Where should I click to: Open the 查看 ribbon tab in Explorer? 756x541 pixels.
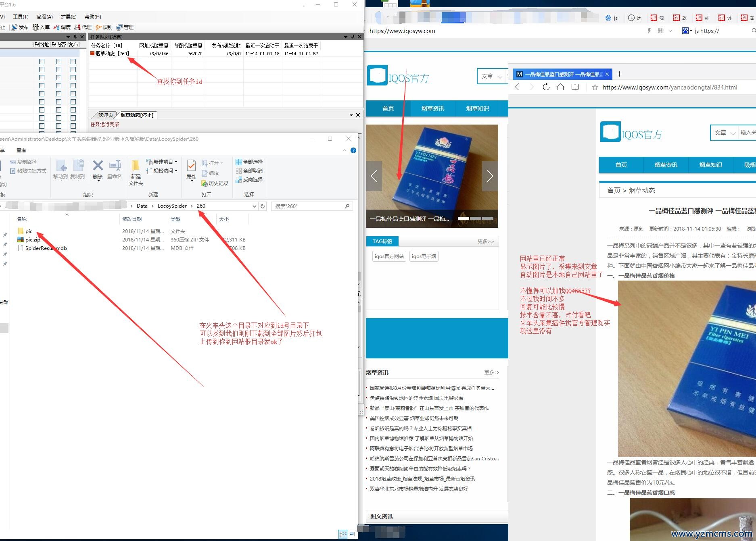coord(21,150)
